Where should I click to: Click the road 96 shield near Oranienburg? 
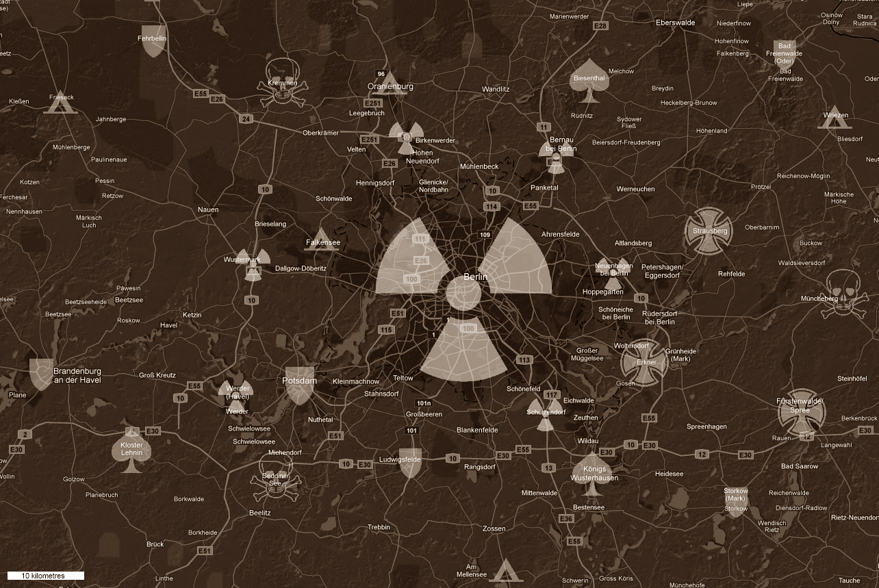pyautogui.click(x=381, y=74)
